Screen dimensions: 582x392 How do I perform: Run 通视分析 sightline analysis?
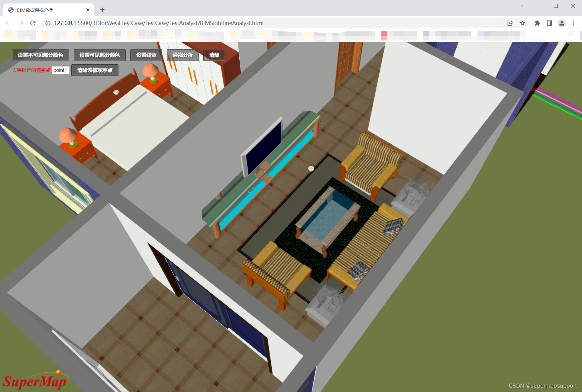(x=183, y=55)
